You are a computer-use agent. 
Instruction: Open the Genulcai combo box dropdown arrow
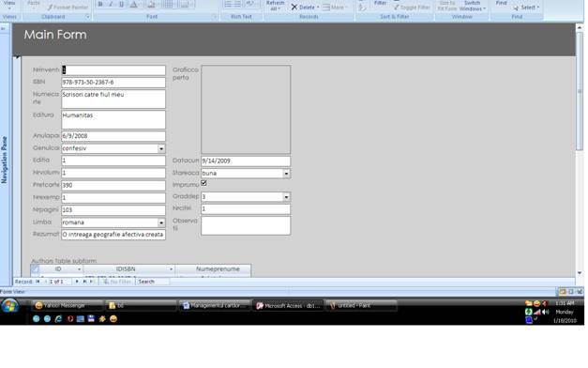161,148
